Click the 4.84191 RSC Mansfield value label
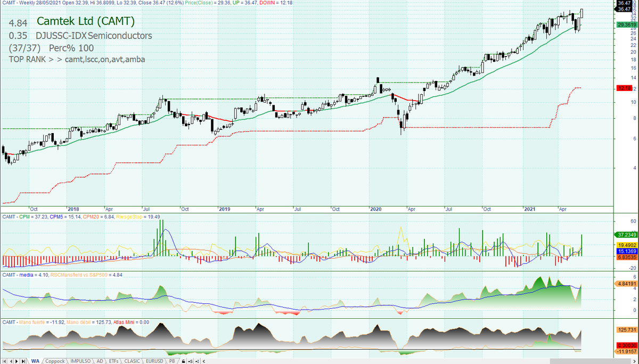The image size is (639, 364). point(627,284)
